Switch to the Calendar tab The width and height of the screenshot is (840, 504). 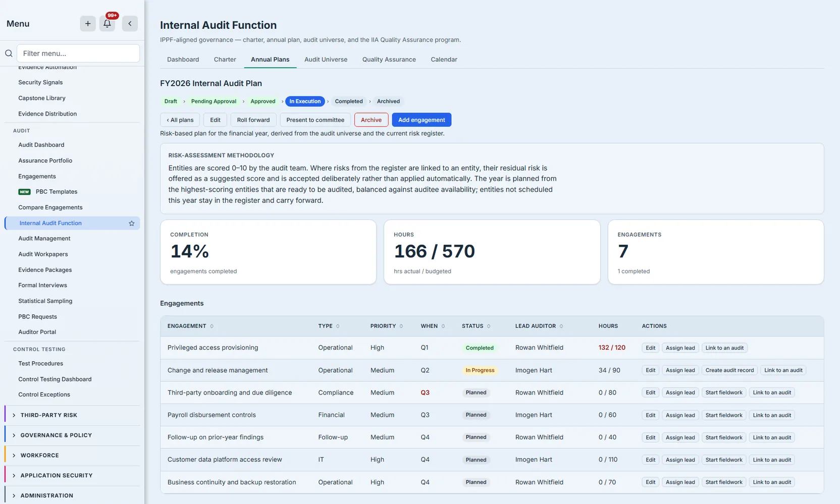(444, 60)
